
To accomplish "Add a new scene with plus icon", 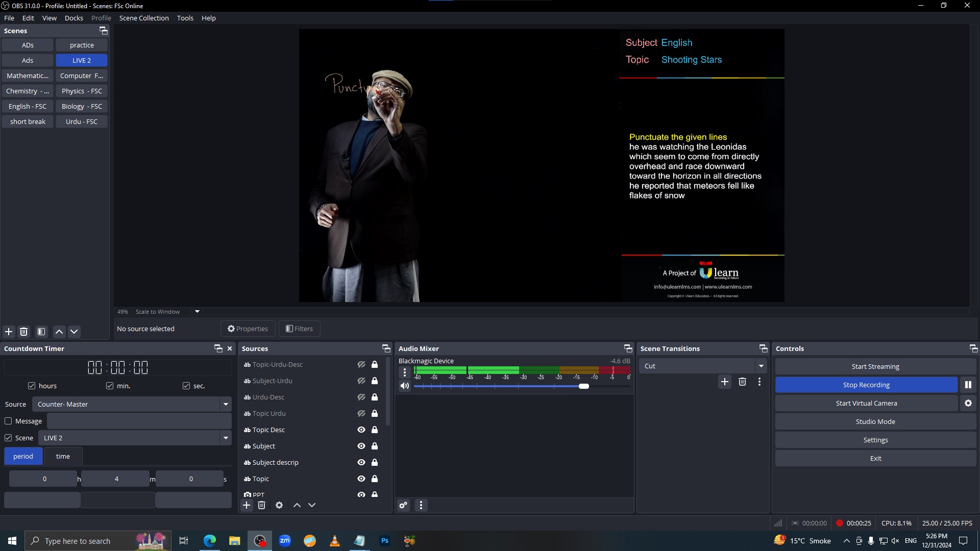I will pos(9,332).
